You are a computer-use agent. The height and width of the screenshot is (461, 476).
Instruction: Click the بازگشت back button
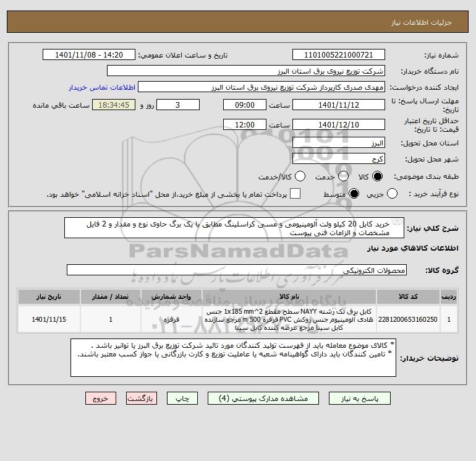click(142, 399)
